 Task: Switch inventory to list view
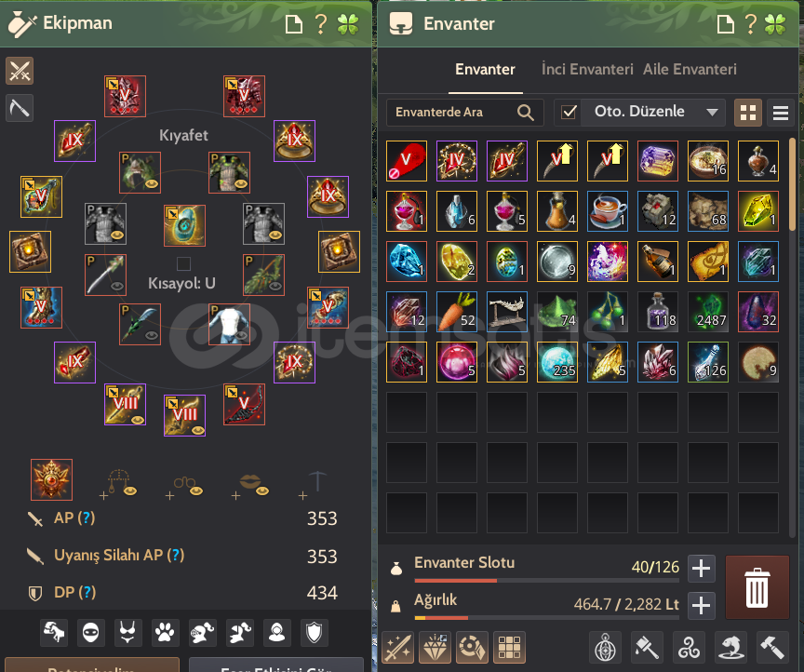pos(781,113)
